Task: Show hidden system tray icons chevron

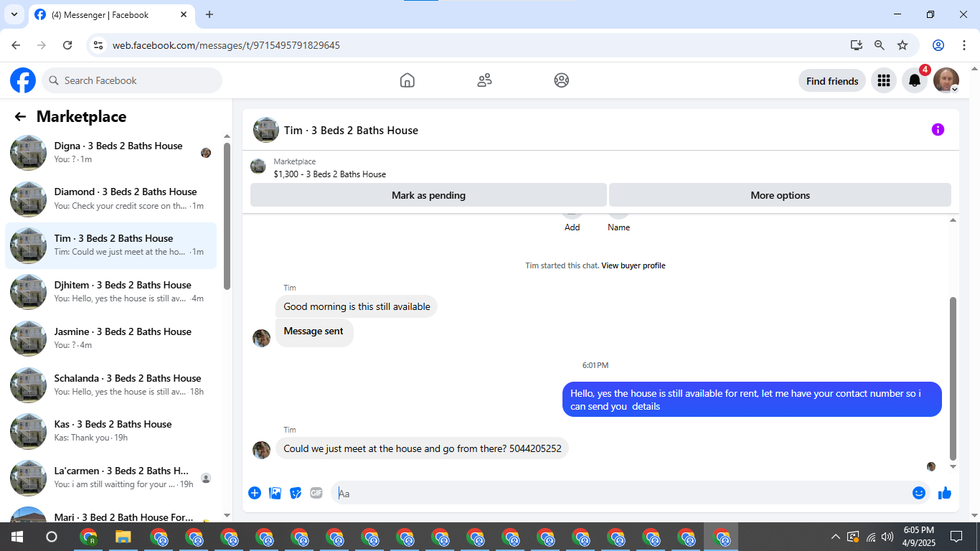Action: 836,537
